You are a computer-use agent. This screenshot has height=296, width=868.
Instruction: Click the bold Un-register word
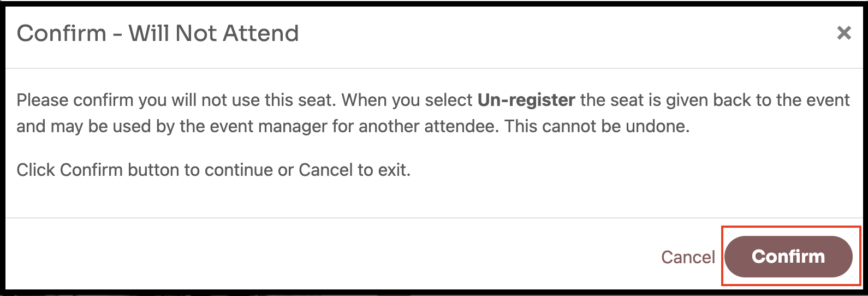pyautogui.click(x=526, y=100)
